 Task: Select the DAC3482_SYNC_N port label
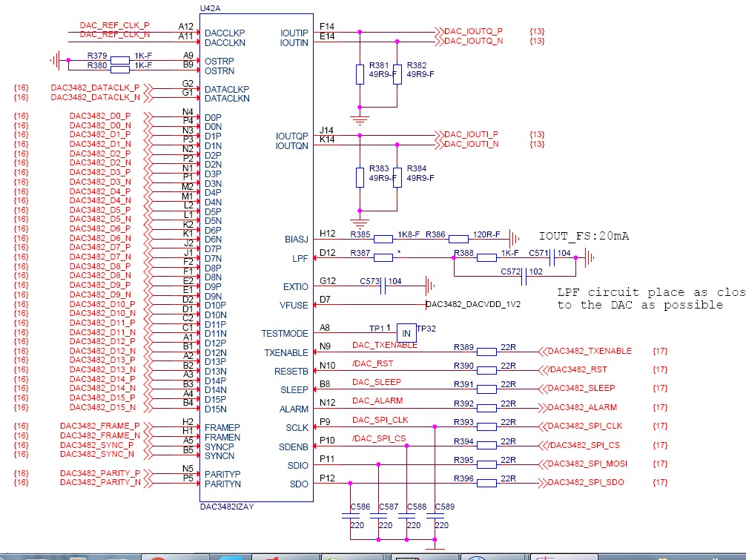click(97, 455)
